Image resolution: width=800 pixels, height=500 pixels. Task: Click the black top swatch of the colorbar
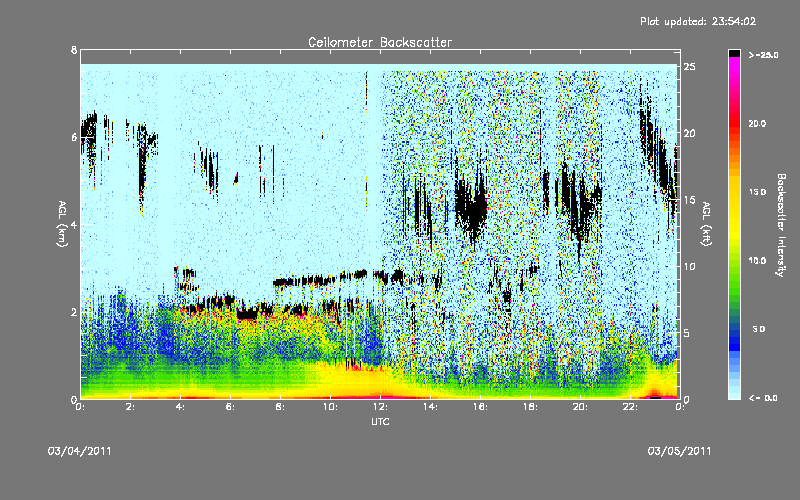point(734,53)
